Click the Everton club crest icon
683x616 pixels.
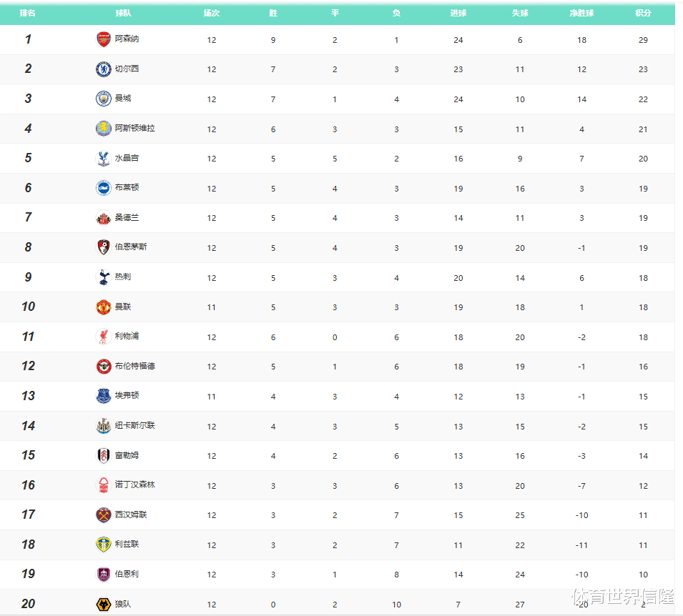click(104, 396)
